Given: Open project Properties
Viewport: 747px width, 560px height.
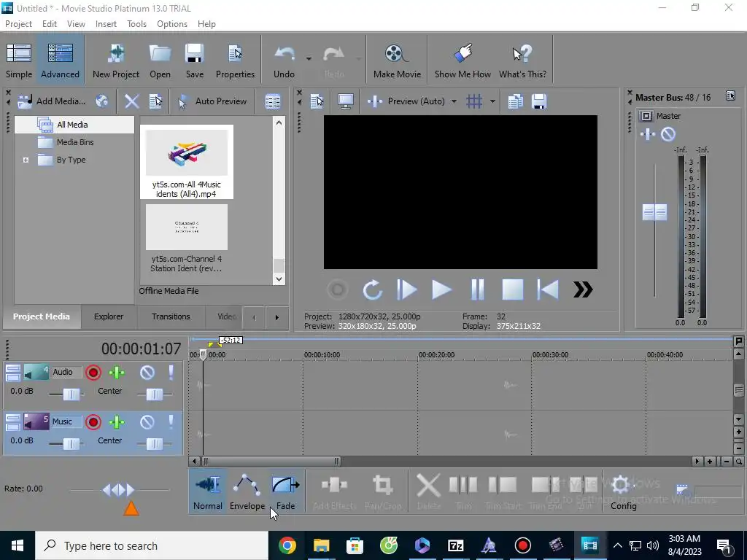Looking at the screenshot, I should [x=235, y=61].
